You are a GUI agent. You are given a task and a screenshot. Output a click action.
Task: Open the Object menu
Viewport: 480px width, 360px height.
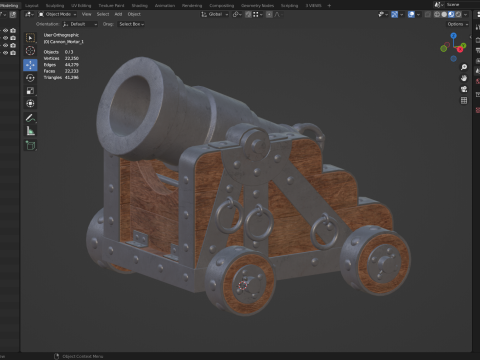tap(134, 14)
